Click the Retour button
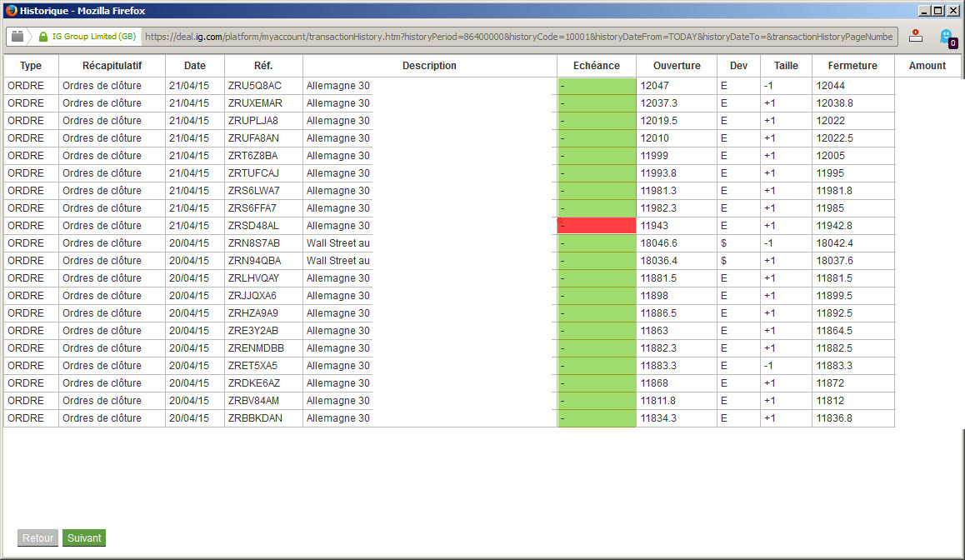 [x=37, y=537]
